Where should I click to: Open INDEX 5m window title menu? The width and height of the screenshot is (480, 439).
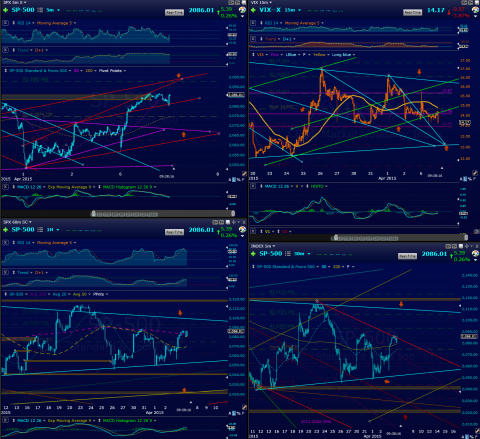pos(263,246)
